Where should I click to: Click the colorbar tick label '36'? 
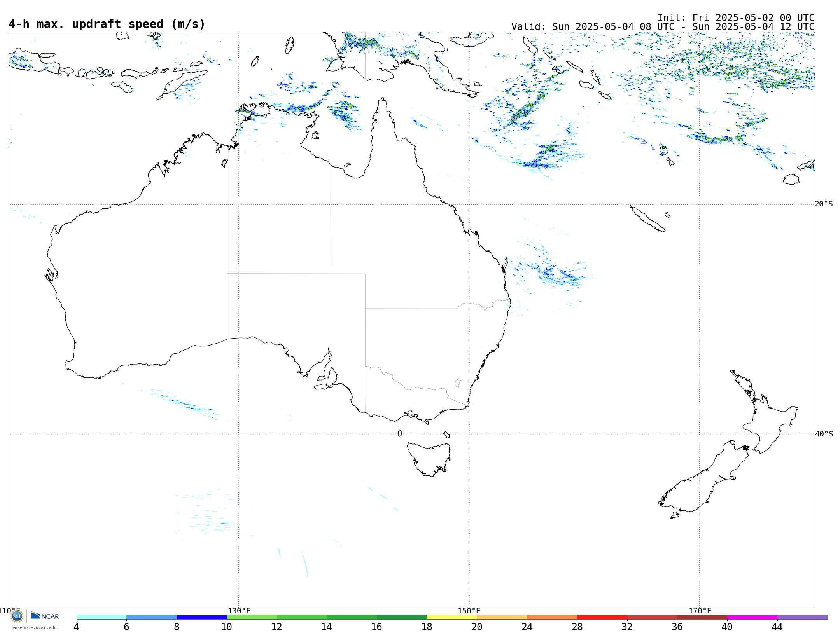point(677,627)
